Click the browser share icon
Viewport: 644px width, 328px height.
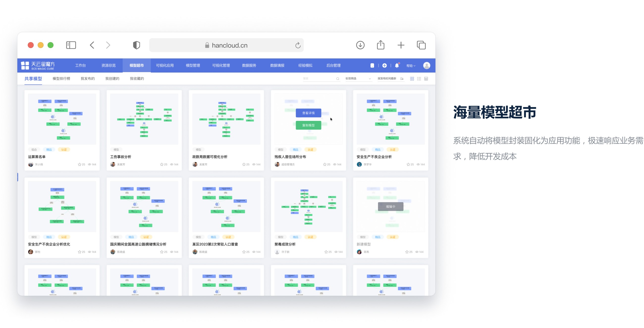(x=380, y=45)
